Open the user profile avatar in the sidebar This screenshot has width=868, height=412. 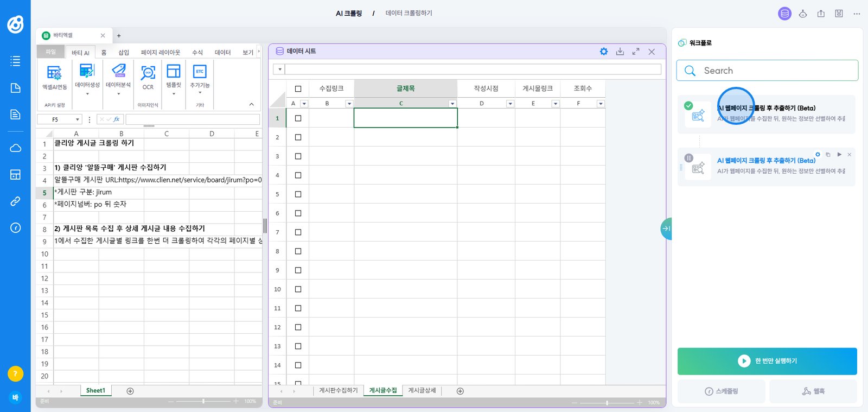pyautogui.click(x=15, y=397)
